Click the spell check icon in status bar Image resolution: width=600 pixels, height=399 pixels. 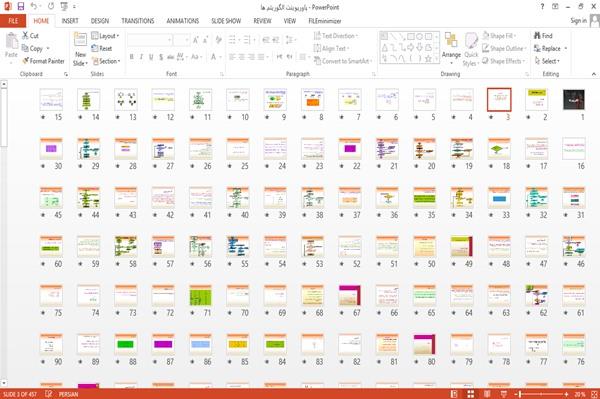click(49, 394)
